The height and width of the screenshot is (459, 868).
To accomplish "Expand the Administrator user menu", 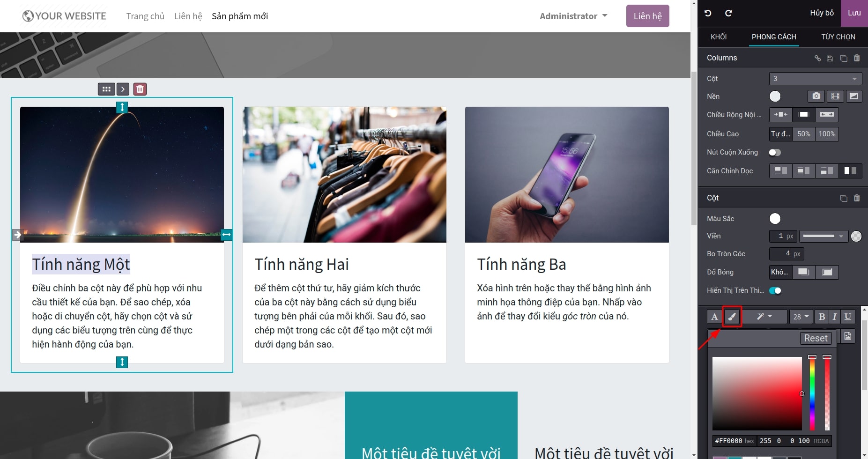I will pos(573,16).
